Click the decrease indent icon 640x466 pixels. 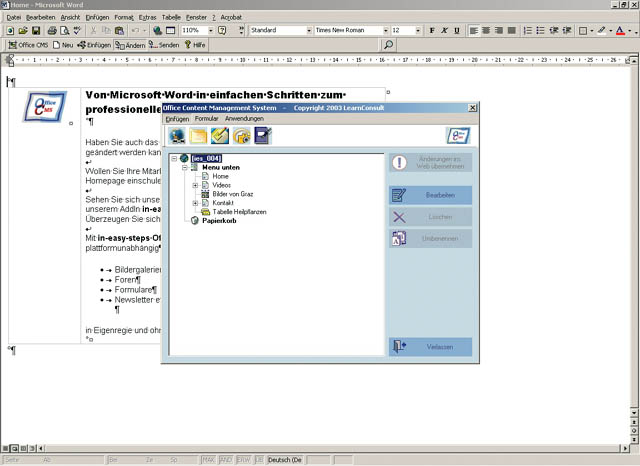tap(554, 31)
